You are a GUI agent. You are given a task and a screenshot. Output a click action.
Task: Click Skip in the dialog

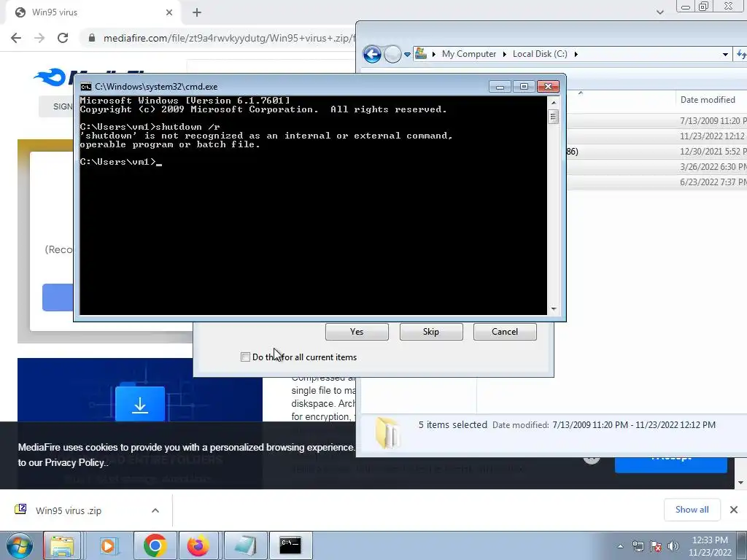[431, 332]
